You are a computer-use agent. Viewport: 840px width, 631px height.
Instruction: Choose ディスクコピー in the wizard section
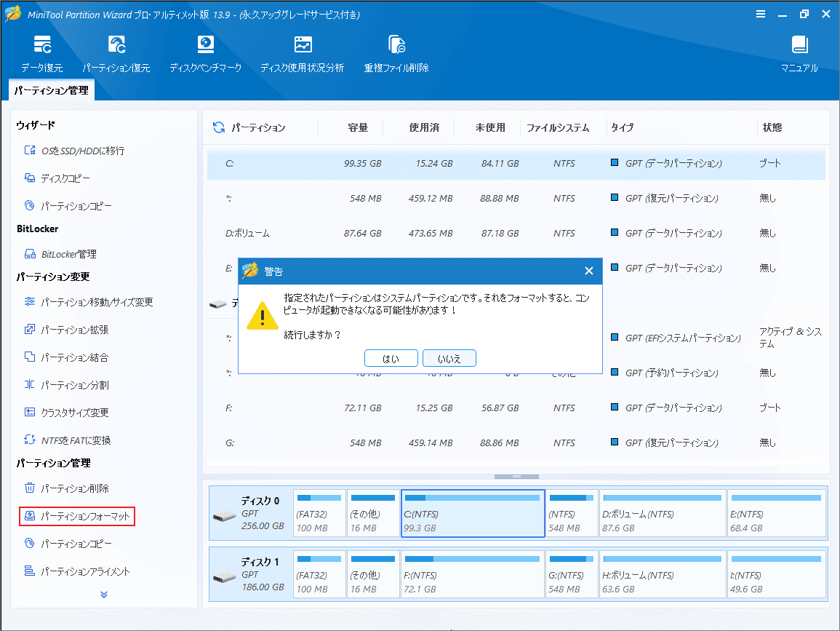tap(57, 178)
